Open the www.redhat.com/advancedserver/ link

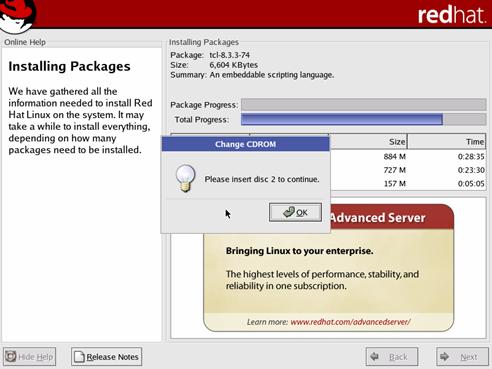(350, 322)
